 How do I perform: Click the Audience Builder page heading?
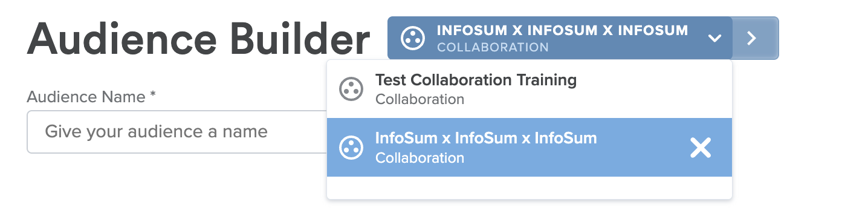198,38
